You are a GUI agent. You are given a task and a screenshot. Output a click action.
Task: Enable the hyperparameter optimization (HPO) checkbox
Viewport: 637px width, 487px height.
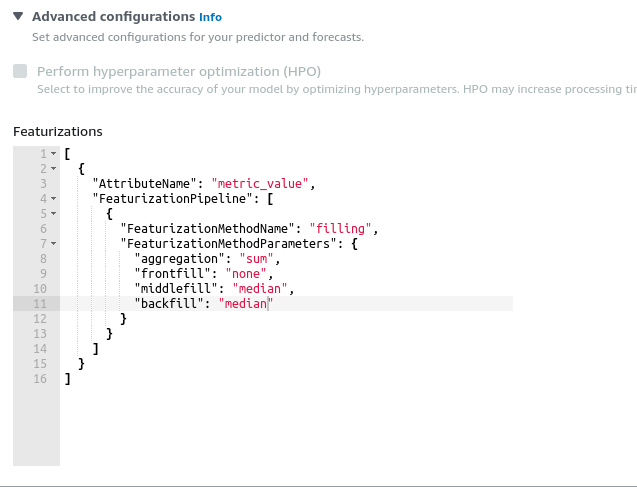tap(20, 72)
